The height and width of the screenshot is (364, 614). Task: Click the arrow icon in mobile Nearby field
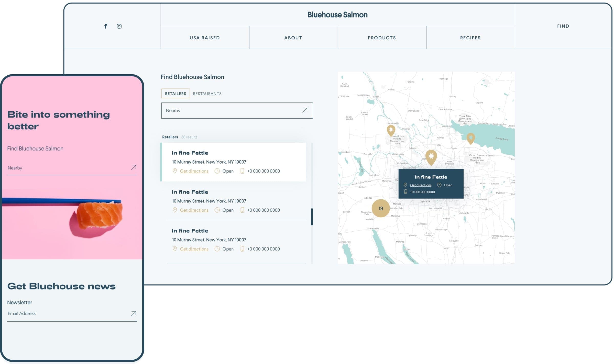(x=134, y=167)
